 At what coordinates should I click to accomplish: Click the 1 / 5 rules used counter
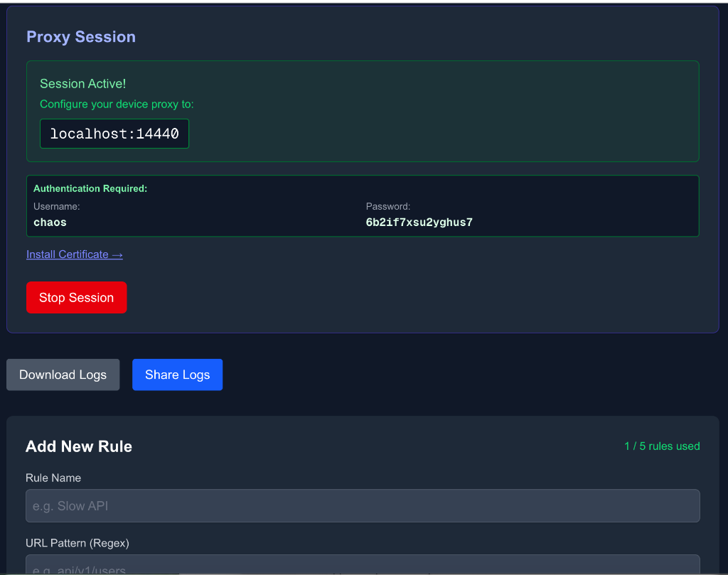tap(662, 446)
